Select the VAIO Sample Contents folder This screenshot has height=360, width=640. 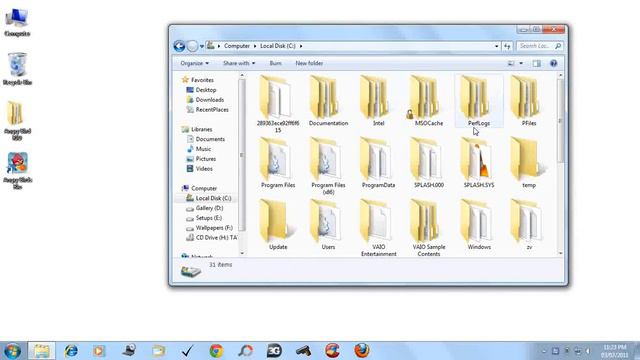click(429, 228)
